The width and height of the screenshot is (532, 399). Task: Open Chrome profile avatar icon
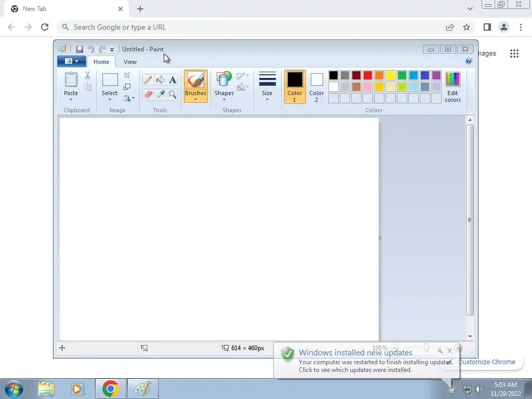tap(504, 27)
